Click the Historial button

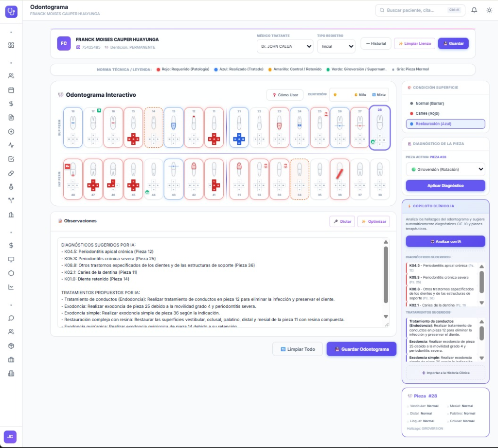[x=376, y=43]
